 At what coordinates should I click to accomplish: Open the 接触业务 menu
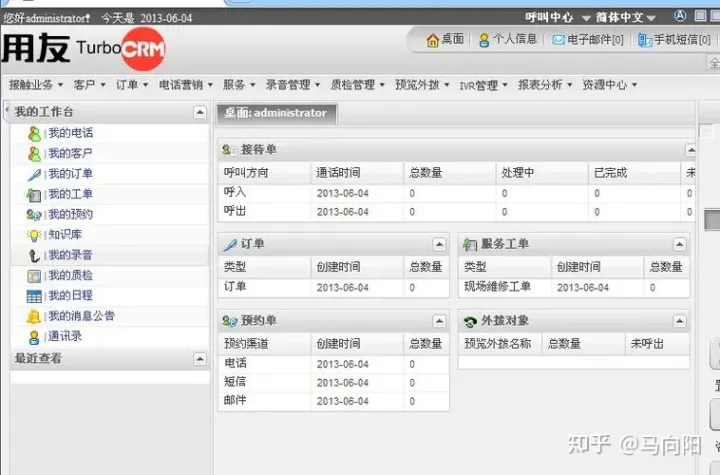(x=36, y=85)
